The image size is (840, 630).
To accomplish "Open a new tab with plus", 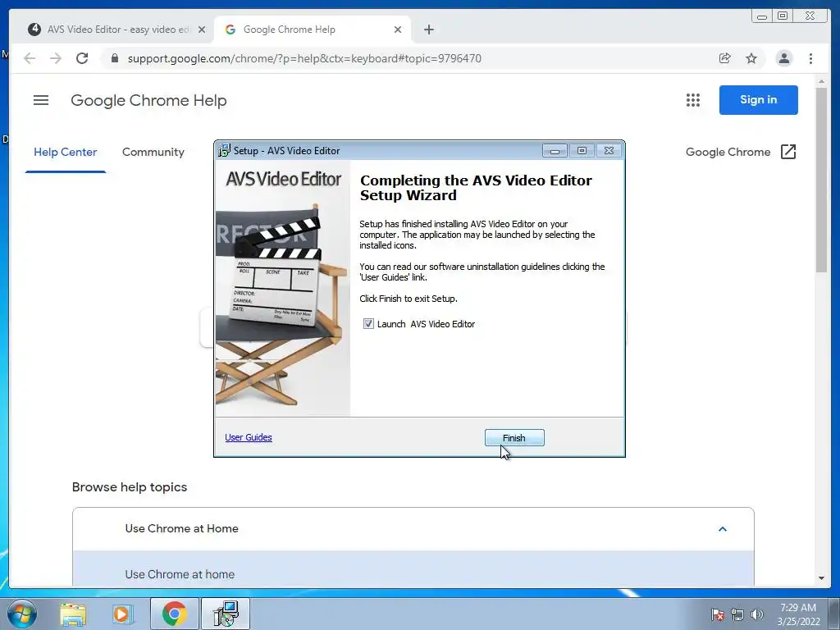I will [x=428, y=30].
